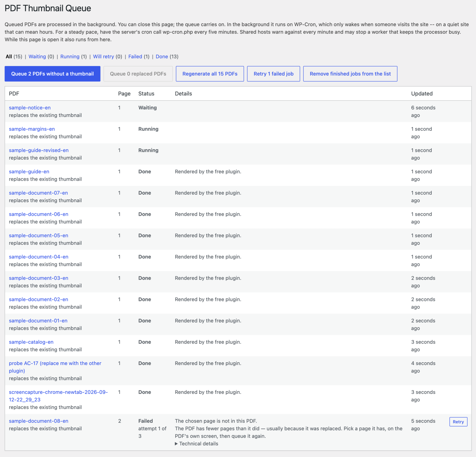Click '4 seconds ago' in probe AC-17 row
The height and width of the screenshot is (457, 476).
click(x=423, y=367)
